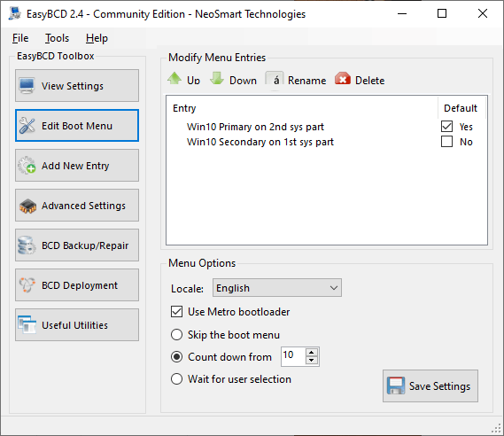Maximize the EasyBCD window
504x436 pixels.
(442, 13)
